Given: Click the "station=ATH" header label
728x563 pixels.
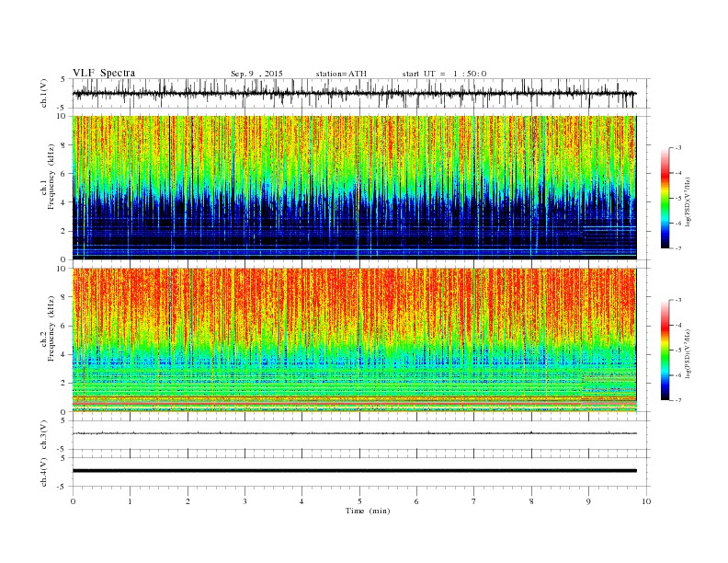Looking at the screenshot, I should [x=341, y=74].
